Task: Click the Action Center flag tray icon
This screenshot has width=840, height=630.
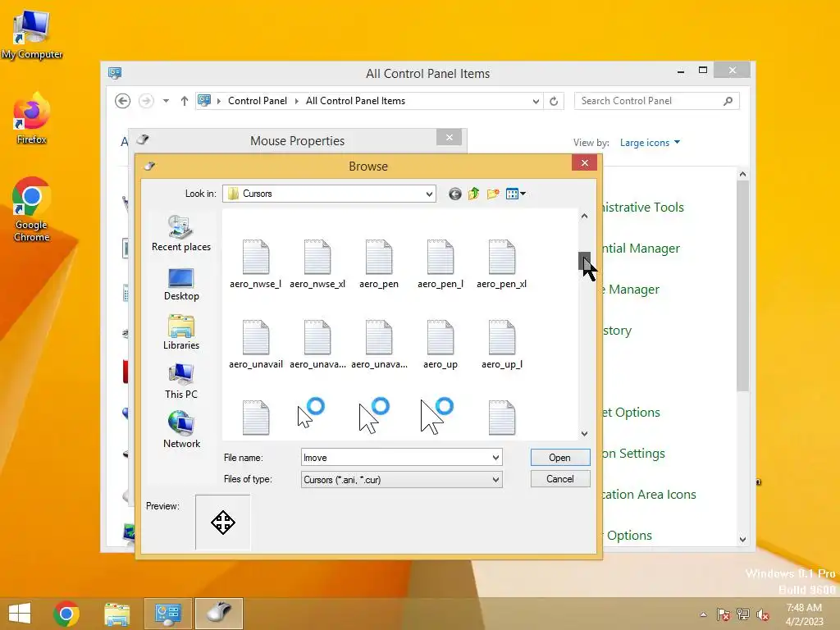Action: point(724,614)
